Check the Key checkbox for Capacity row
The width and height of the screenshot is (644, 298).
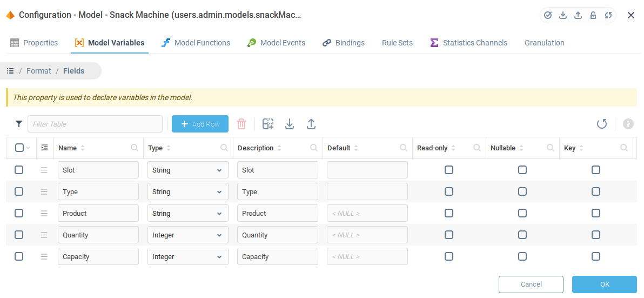[x=596, y=256]
